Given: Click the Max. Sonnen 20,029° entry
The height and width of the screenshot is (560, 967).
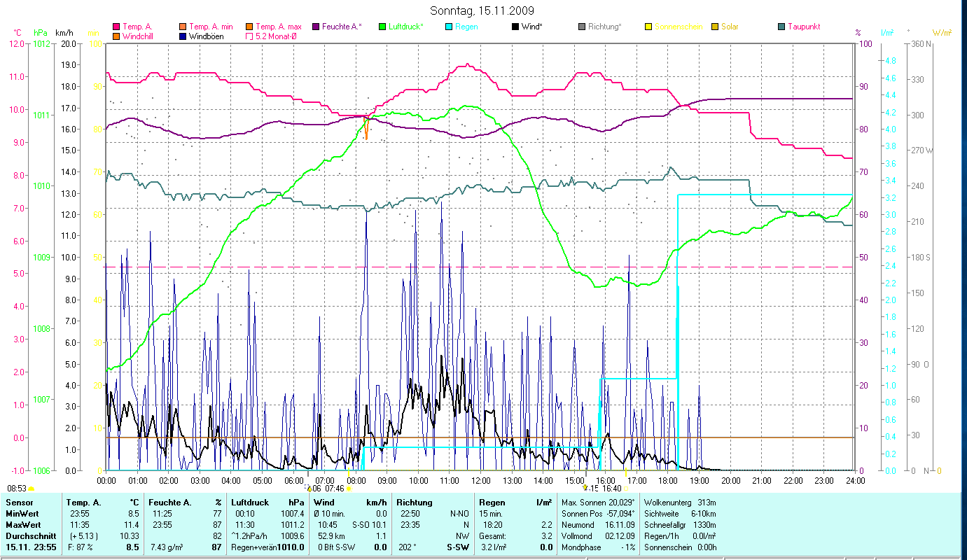Looking at the screenshot, I should [598, 503].
